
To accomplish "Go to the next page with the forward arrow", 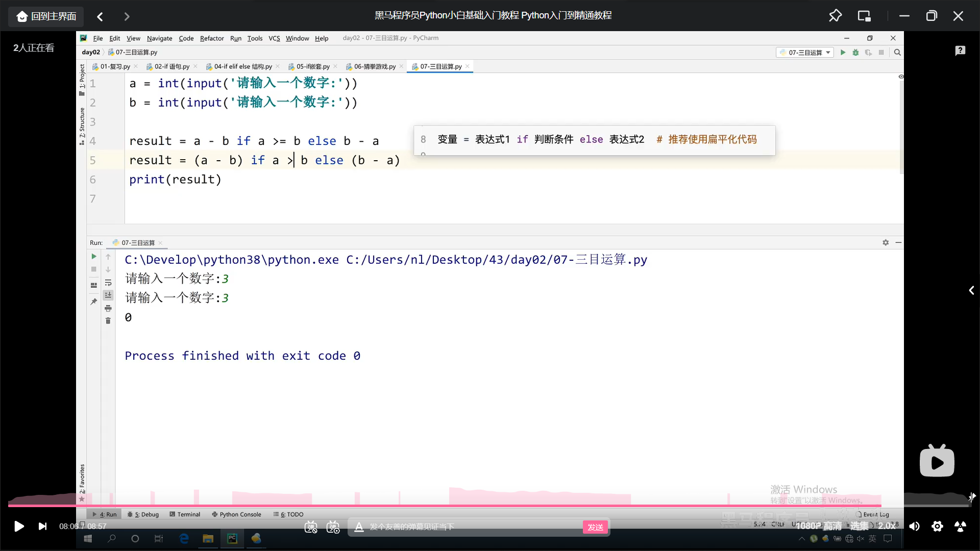I will coord(127,16).
